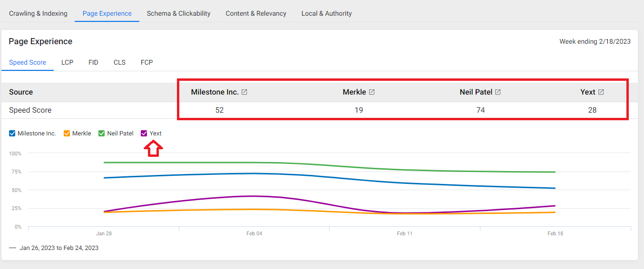Open Merkle external link icon
644x269 pixels.
tap(372, 92)
